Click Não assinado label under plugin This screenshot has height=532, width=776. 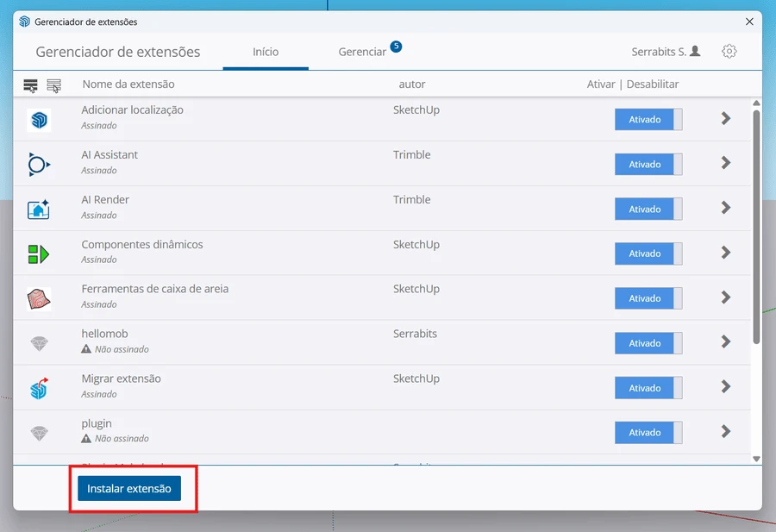pos(122,439)
